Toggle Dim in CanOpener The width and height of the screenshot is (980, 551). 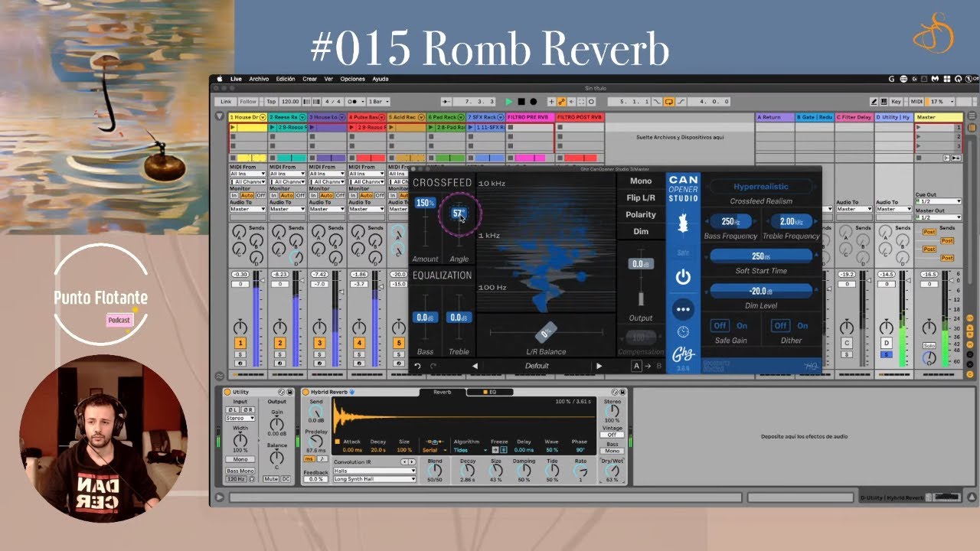641,231
